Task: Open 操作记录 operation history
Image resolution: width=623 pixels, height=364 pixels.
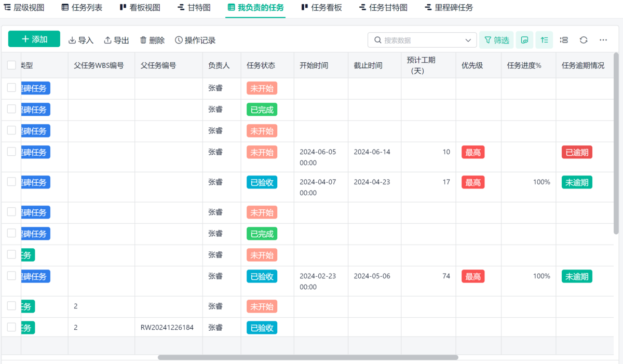Action: (x=195, y=40)
